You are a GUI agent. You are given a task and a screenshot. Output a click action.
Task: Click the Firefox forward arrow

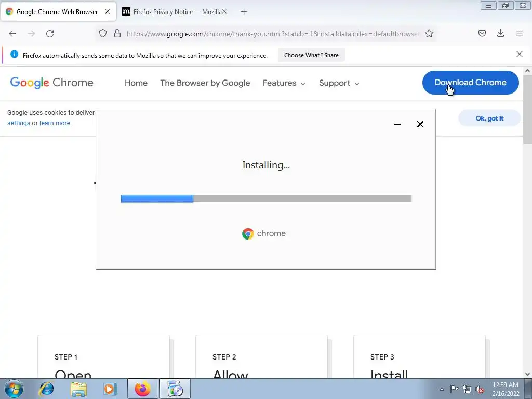coord(31,33)
